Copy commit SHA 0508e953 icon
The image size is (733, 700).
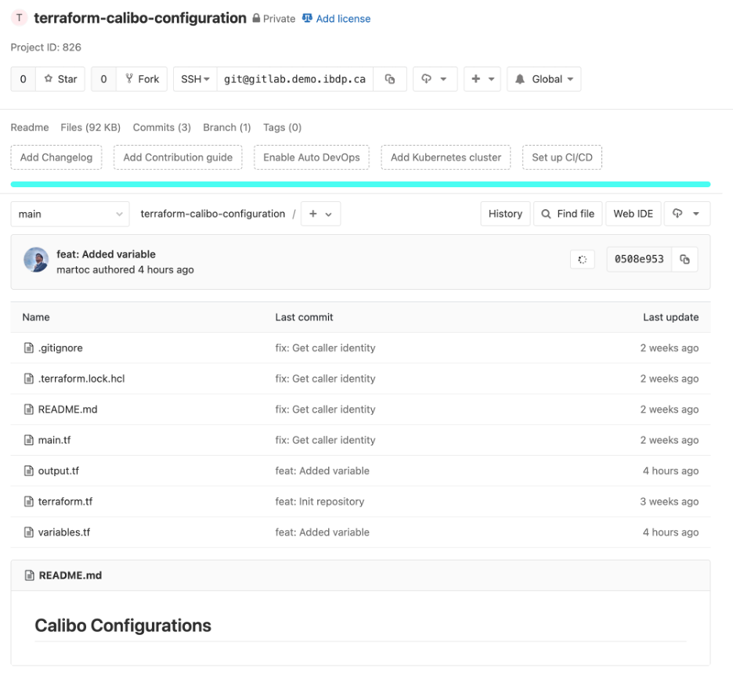point(684,260)
